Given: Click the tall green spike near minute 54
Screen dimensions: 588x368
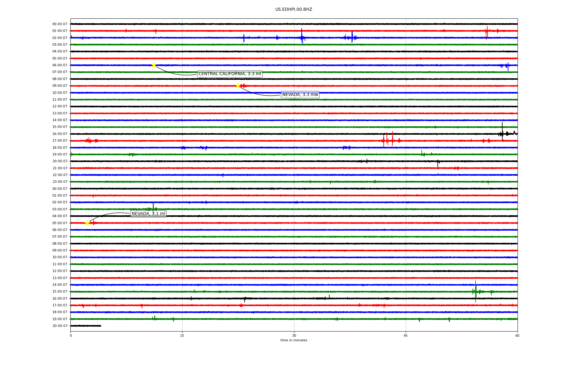Looking at the screenshot, I should (x=476, y=291).
